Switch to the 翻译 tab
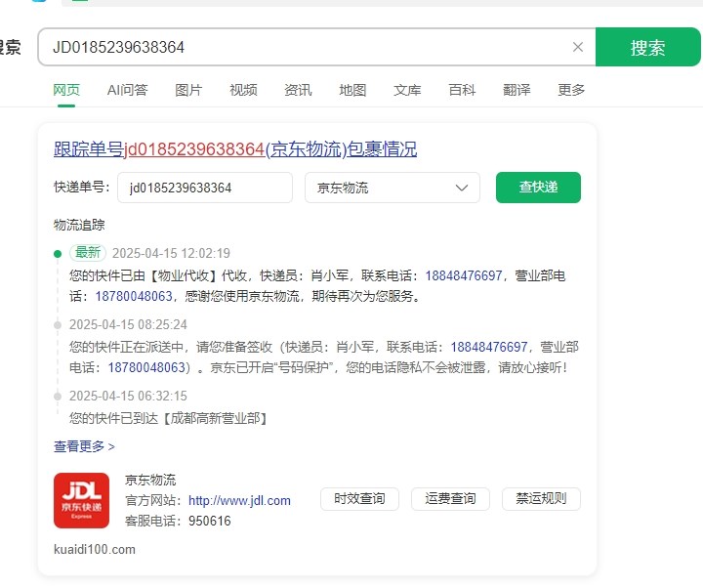Screen dimensions: 703x588 [517, 90]
